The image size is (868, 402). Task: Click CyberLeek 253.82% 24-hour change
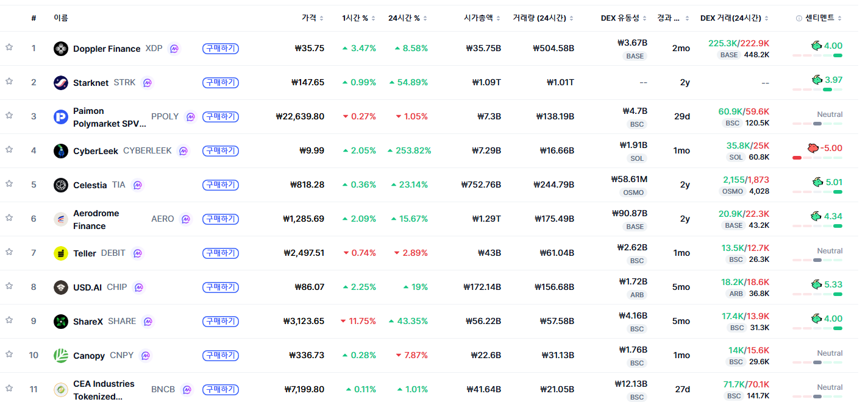tap(410, 151)
